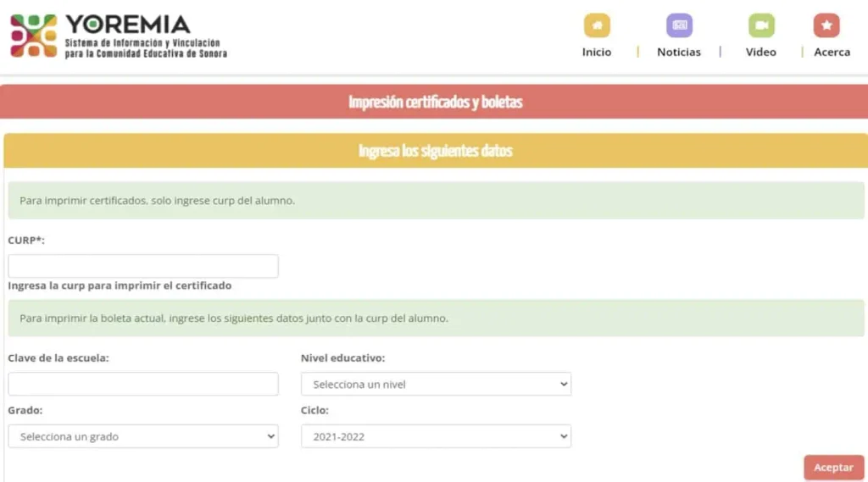This screenshot has width=868, height=482.
Task: Click the 'Clave de la escuela:' label
Action: (58, 358)
